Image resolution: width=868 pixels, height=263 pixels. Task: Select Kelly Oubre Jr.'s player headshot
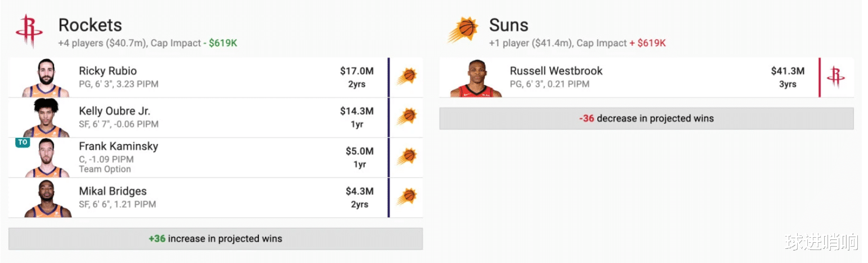tap(46, 118)
